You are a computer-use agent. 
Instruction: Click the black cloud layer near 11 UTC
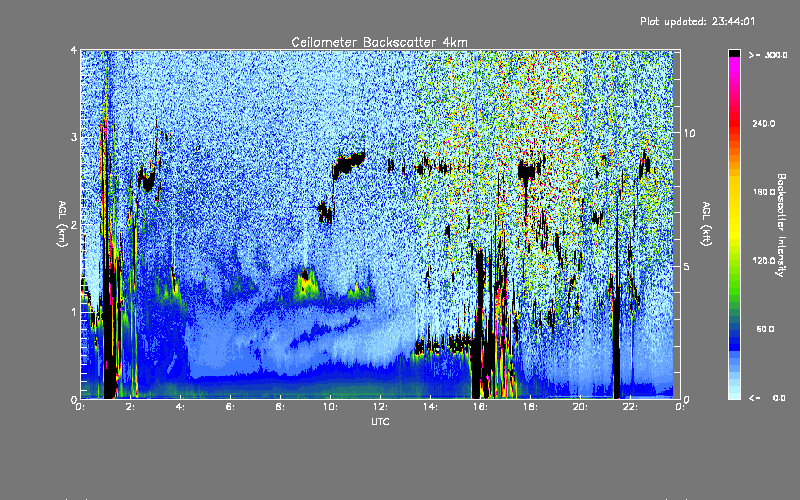click(x=348, y=164)
